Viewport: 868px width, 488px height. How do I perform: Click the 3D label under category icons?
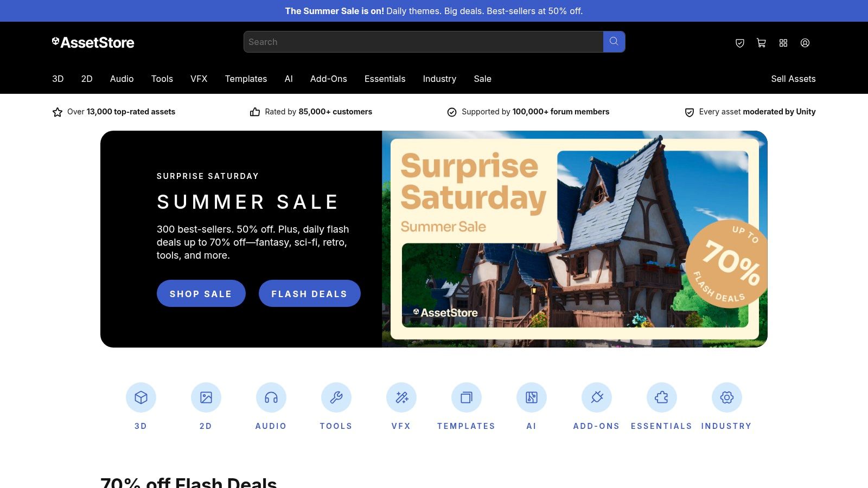click(141, 426)
